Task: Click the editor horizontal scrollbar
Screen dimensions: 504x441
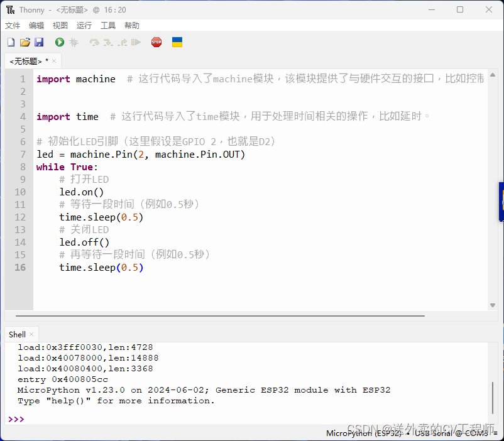Action: [x=220, y=316]
